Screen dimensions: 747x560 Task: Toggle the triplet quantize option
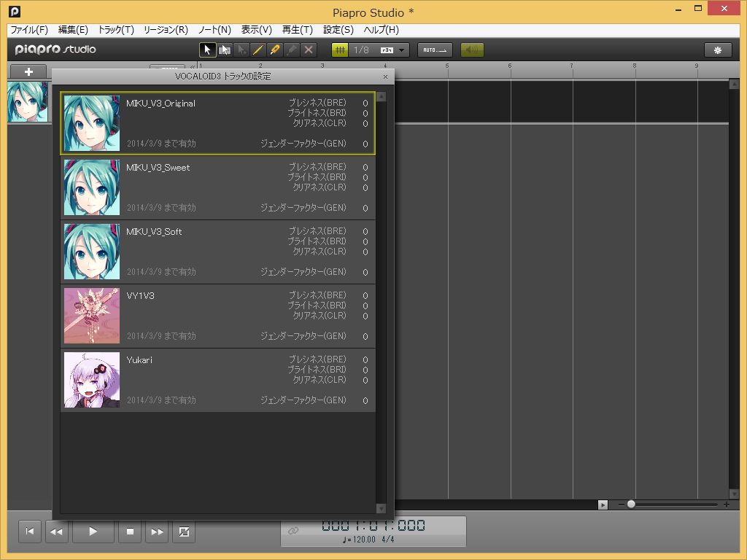(x=387, y=50)
